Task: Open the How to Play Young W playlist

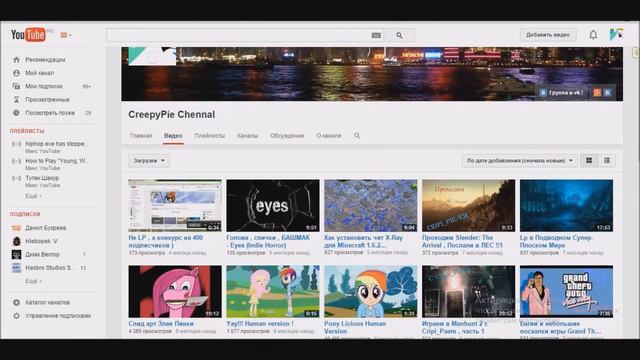Action: tap(56, 161)
